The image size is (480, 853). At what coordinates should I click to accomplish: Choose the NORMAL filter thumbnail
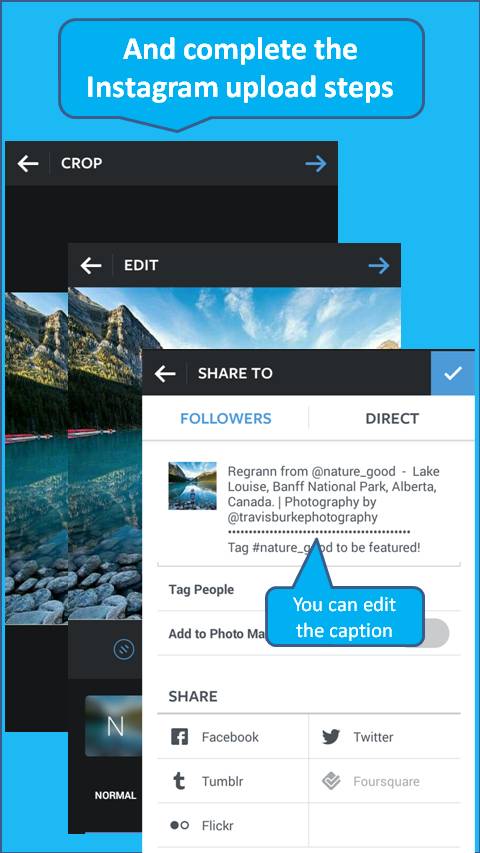pyautogui.click(x=115, y=726)
